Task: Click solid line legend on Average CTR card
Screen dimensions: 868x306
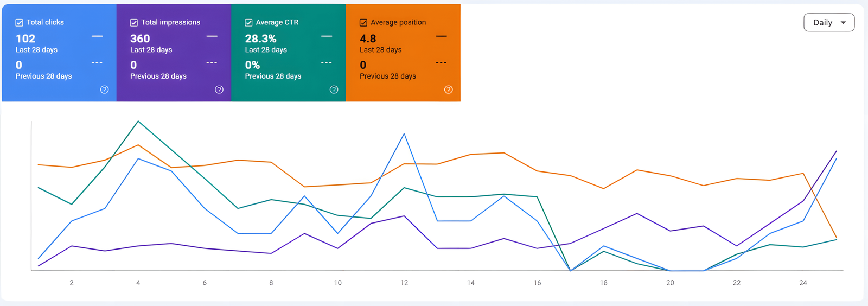Action: tap(327, 36)
